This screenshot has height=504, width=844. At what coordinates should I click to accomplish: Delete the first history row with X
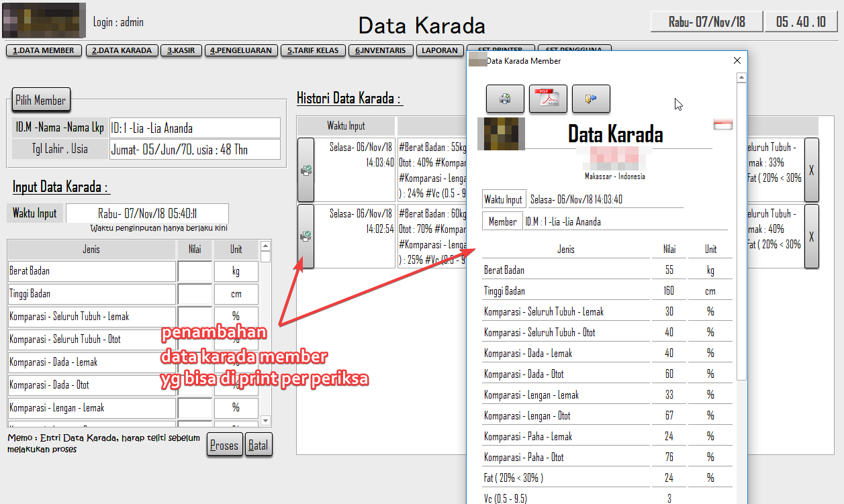(x=811, y=170)
